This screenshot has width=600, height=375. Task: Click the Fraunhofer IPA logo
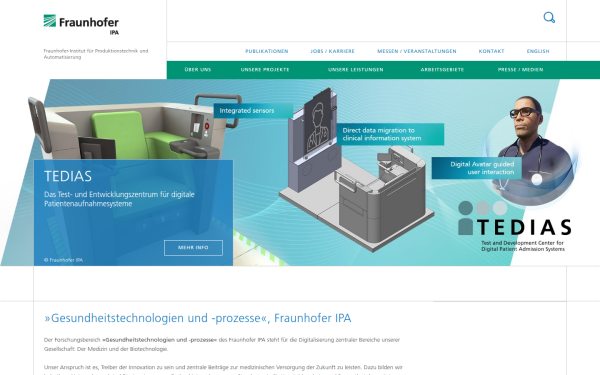coord(81,24)
